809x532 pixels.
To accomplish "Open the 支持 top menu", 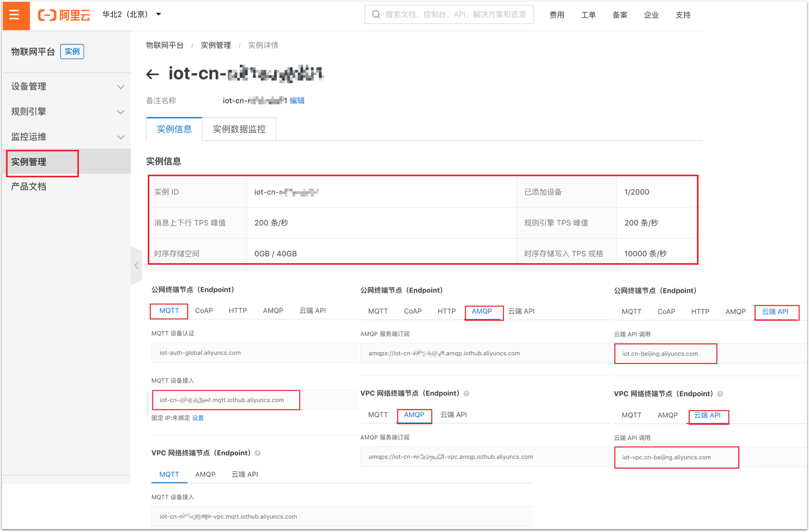I will coord(683,15).
